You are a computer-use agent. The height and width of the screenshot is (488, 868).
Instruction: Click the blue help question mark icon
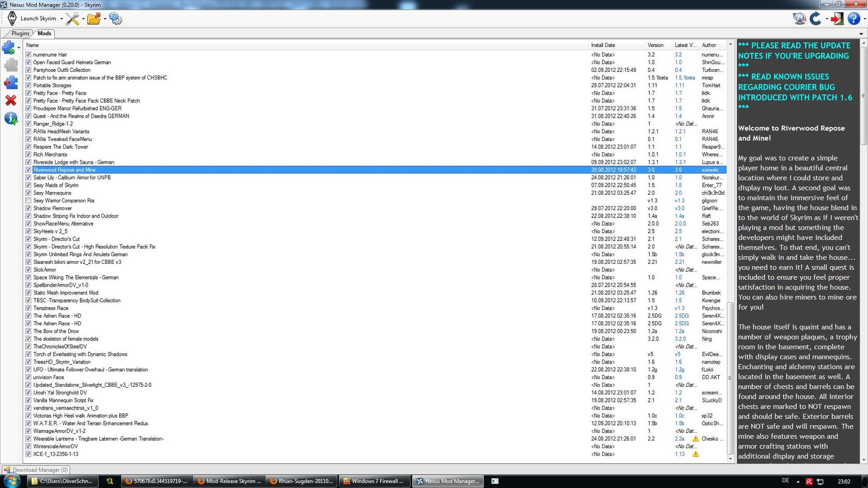(854, 19)
